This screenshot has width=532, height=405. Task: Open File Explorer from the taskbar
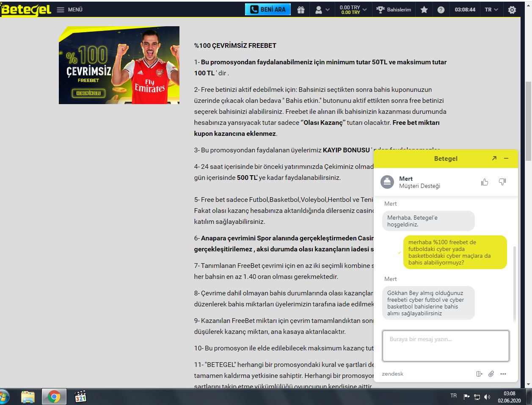[28, 397]
